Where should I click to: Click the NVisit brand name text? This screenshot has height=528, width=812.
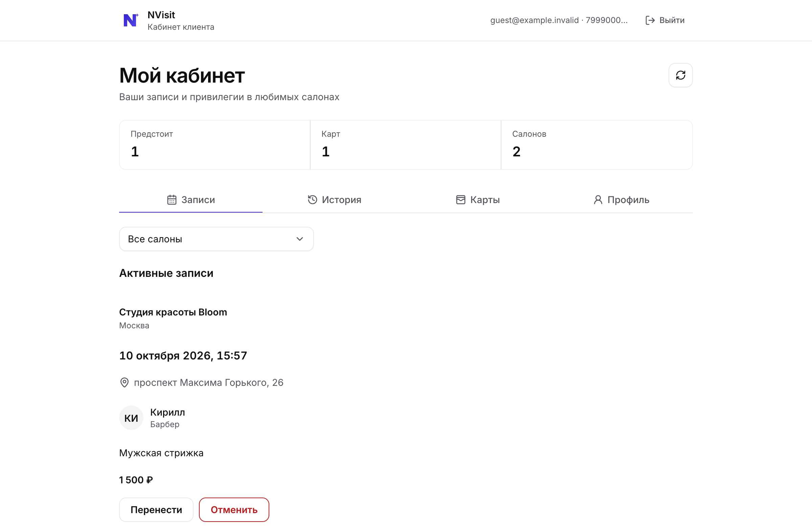point(161,15)
